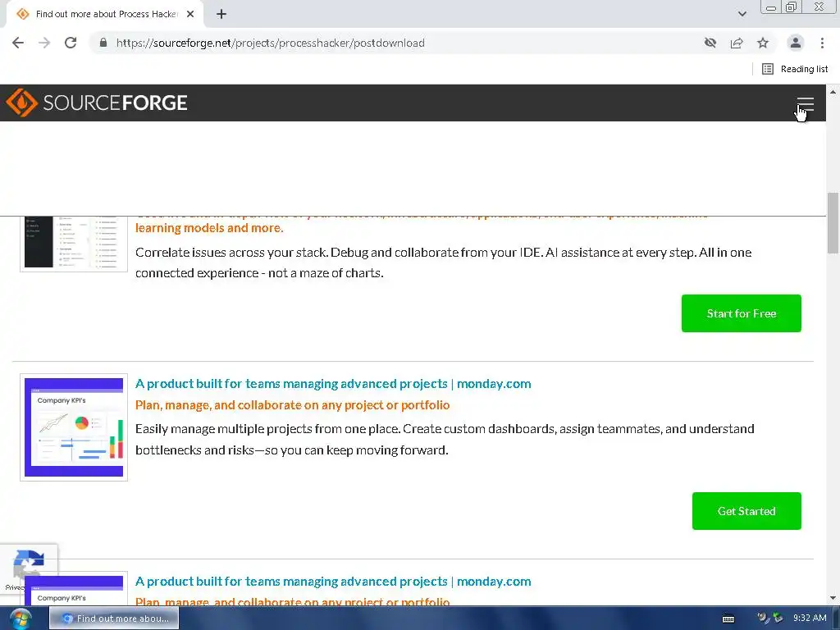This screenshot has height=630, width=840.
Task: Click the page vertical scrollbar thumb
Action: click(x=833, y=222)
